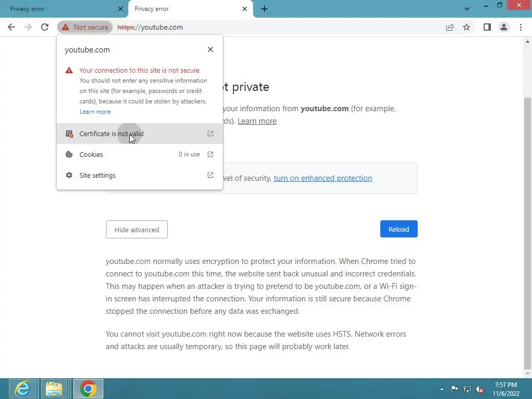Show hidden tray icons arrow
This screenshot has width=532, height=399.
[442, 389]
